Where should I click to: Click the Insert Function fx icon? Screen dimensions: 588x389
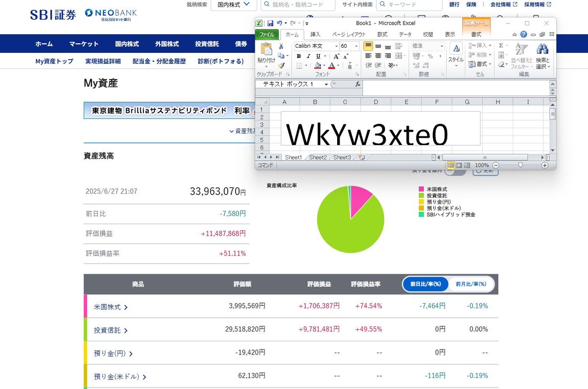tap(358, 84)
